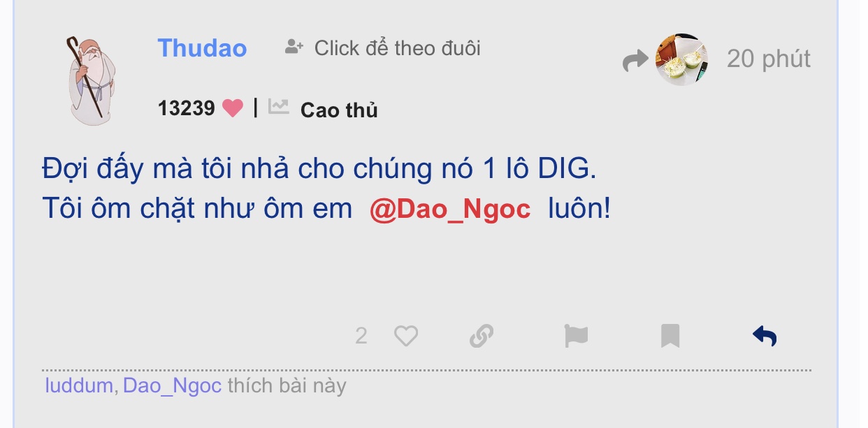Screen dimensions: 868x428
Task: Click the 13239 likes score
Action: pos(187,108)
